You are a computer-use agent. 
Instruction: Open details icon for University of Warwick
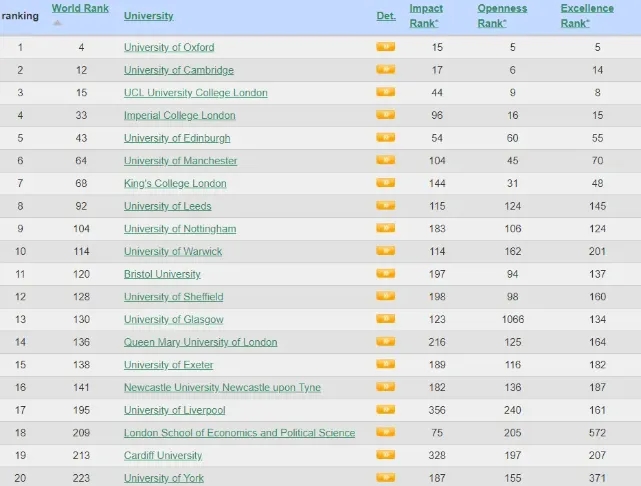click(385, 251)
